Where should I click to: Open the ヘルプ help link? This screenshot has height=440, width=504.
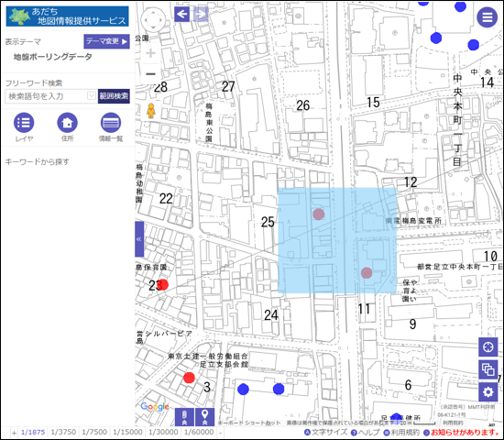365,433
